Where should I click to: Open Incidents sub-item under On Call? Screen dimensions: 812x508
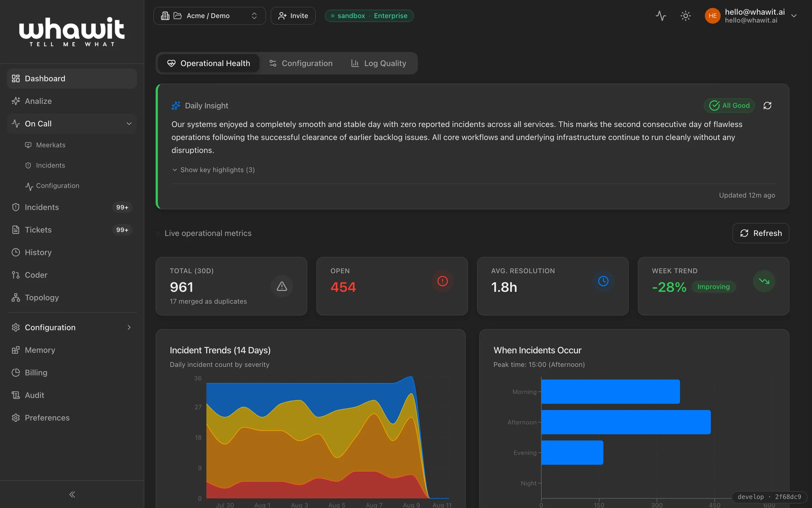pos(50,165)
